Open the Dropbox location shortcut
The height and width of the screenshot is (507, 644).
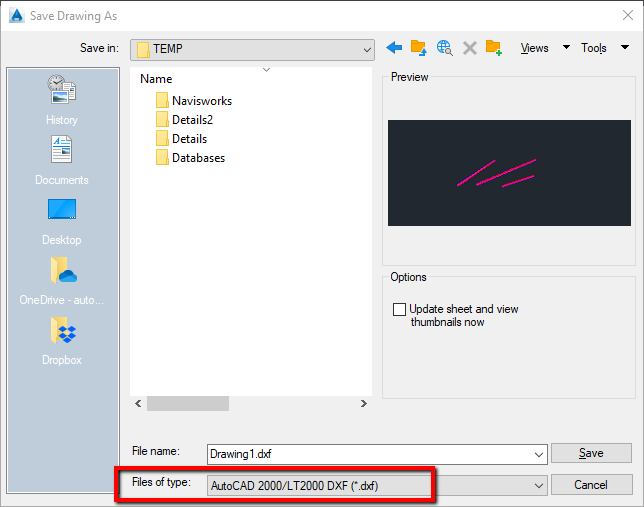(62, 341)
